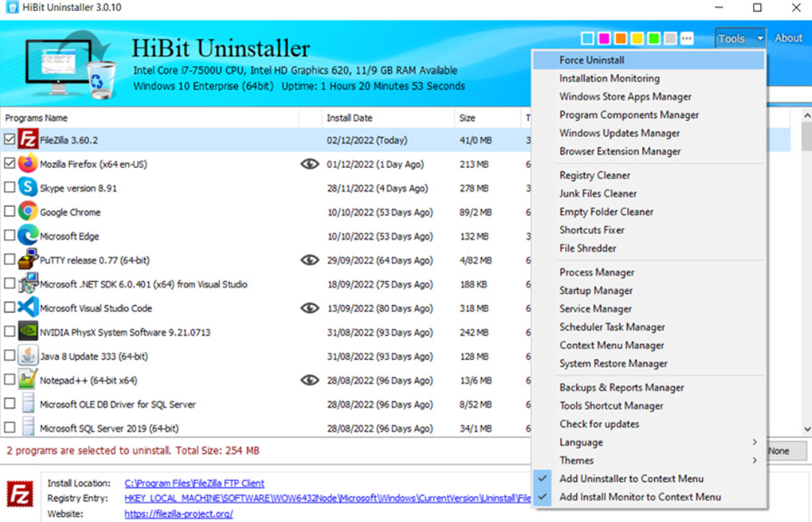The width and height of the screenshot is (812, 522).
Task: Open Browser Extension Manager
Action: (x=649, y=151)
